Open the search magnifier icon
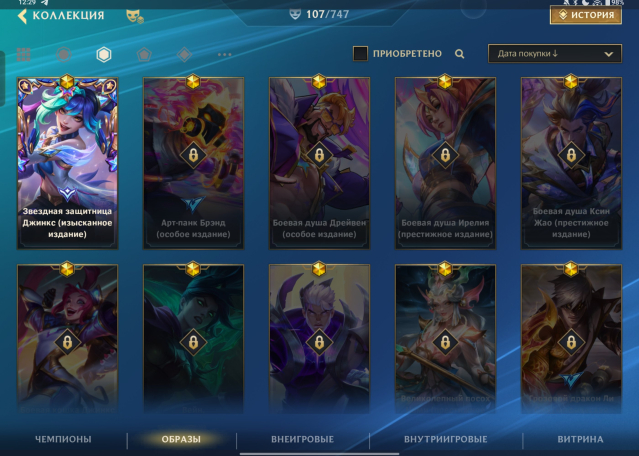The image size is (639, 456). coord(459,54)
